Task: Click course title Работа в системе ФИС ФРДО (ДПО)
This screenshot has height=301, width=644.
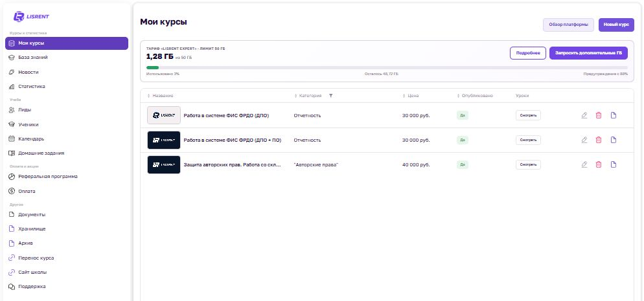Action: click(226, 116)
